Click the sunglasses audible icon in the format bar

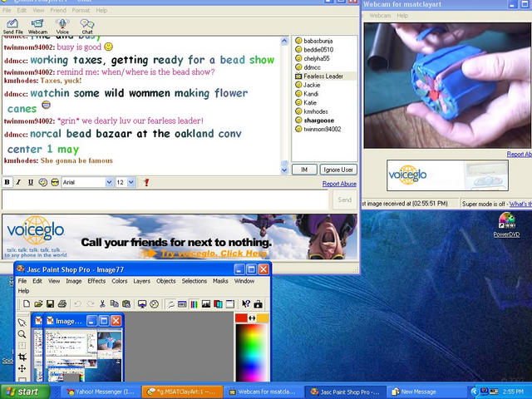pyautogui.click(x=55, y=183)
